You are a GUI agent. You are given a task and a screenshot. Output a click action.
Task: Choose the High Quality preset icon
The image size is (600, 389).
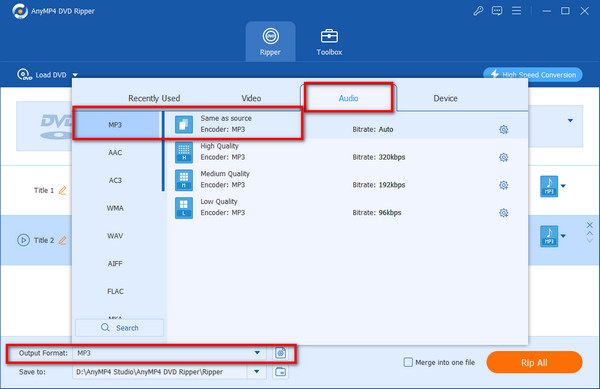click(x=184, y=152)
